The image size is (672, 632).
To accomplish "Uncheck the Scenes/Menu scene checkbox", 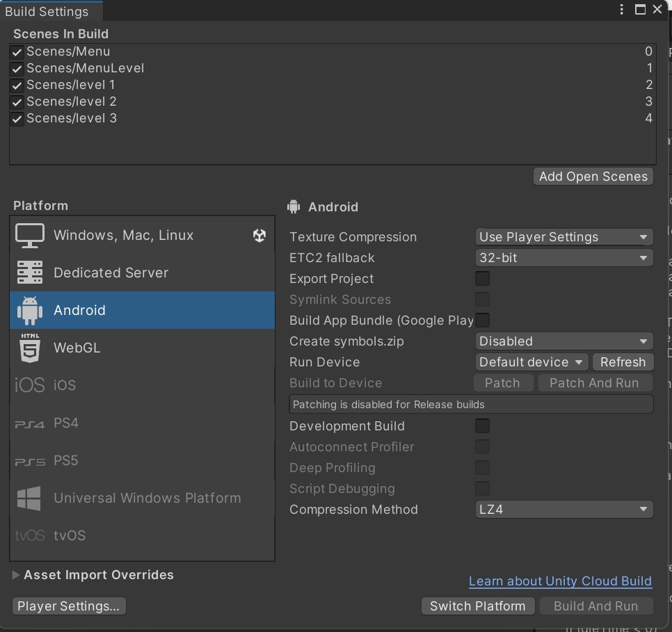I will (x=17, y=52).
